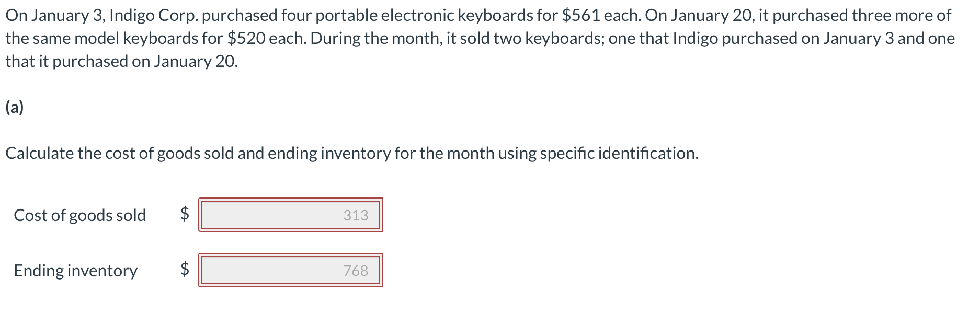
Task: Select the value 768 in the second field
Action: click(x=355, y=271)
